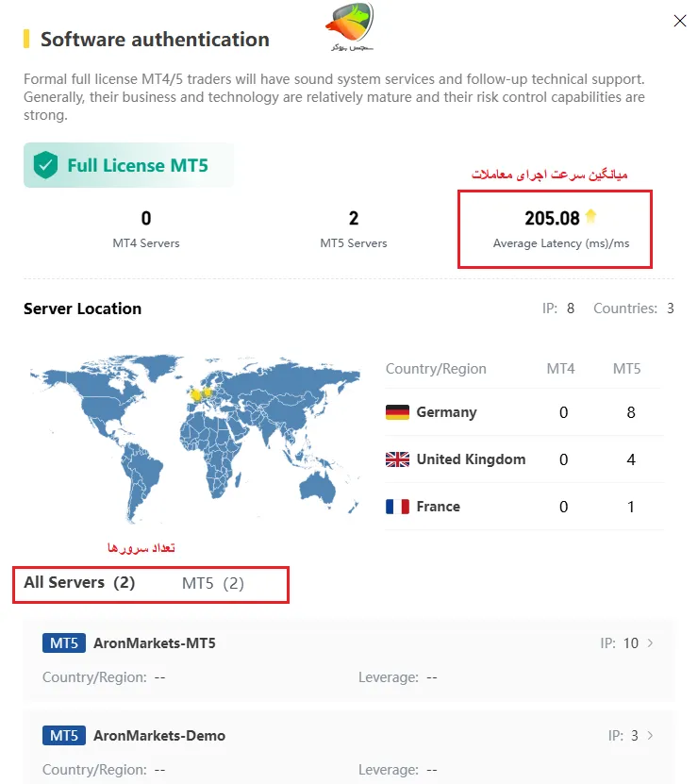This screenshot has width=698, height=784.
Task: Click the Germany flag icon
Action: point(397,412)
